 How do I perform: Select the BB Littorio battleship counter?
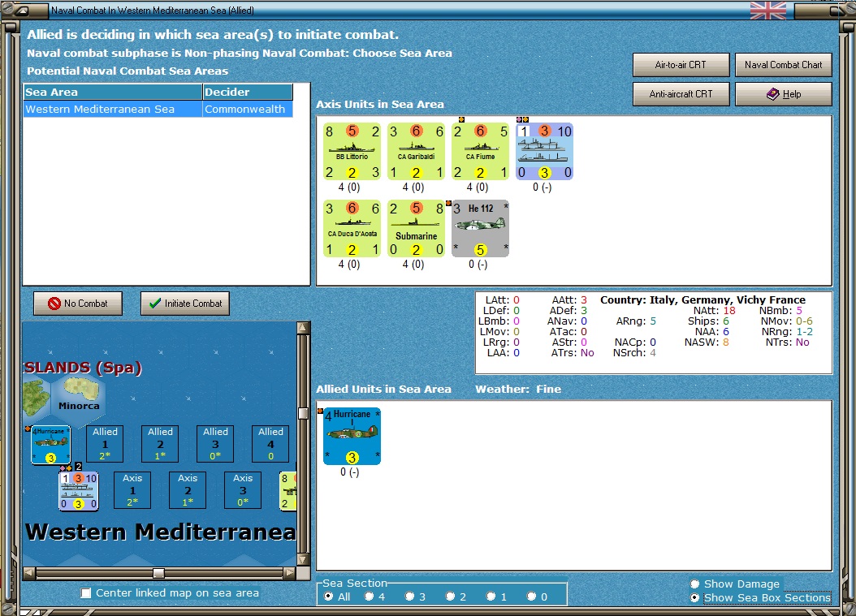coord(352,152)
